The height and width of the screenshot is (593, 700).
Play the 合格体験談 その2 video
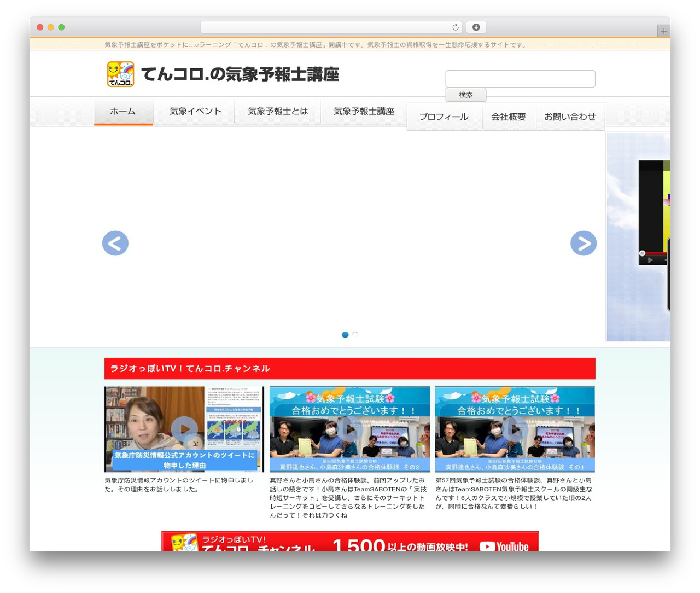[349, 429]
